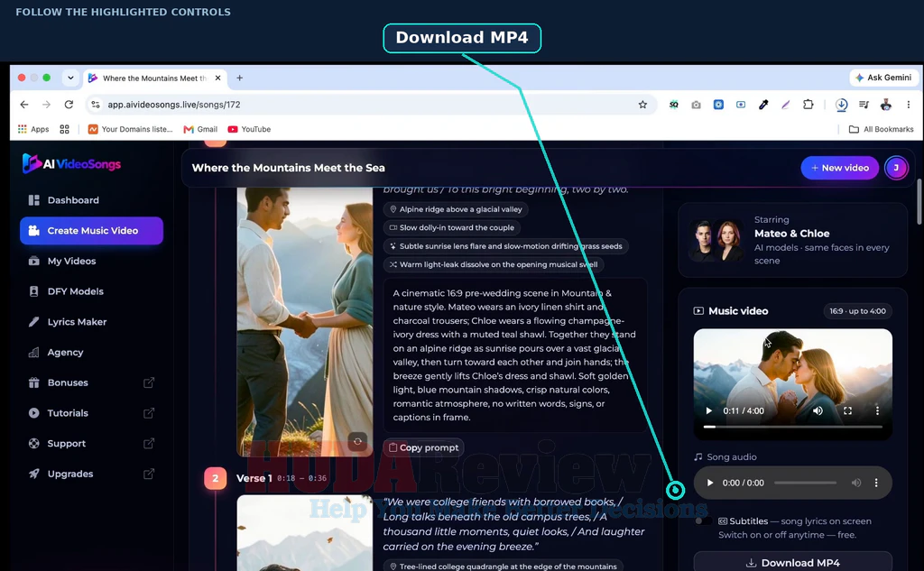Viewport: 924px width, 571px height.
Task: Click the page vertical scrollbar
Action: (x=919, y=201)
